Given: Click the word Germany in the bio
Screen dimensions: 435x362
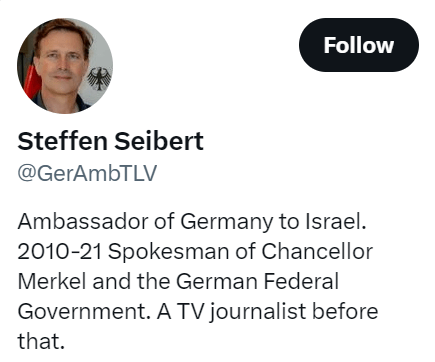Looking at the screenshot, I should (x=227, y=222).
